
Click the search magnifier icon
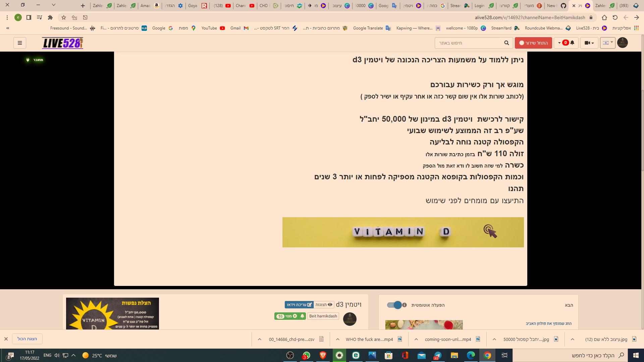(x=506, y=43)
